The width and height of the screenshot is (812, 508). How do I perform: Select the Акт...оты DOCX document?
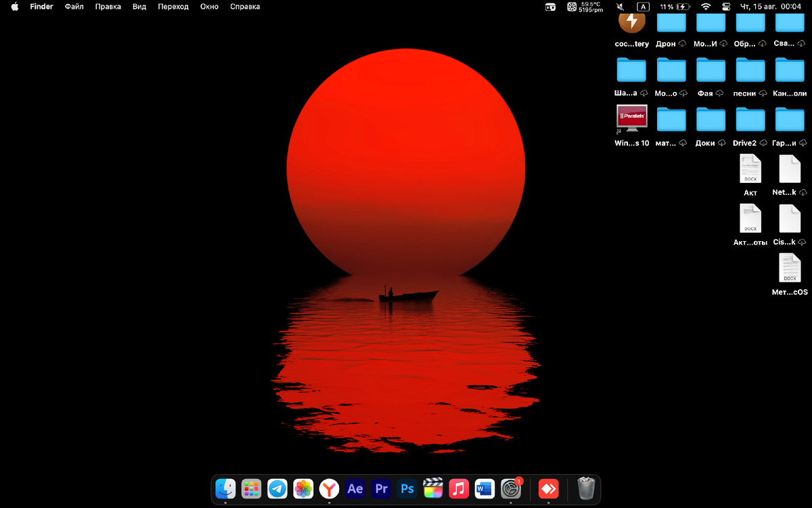750,219
